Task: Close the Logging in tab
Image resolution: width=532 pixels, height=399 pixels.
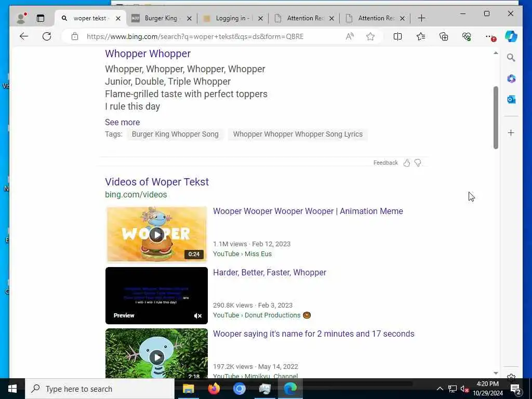Action: [260, 18]
